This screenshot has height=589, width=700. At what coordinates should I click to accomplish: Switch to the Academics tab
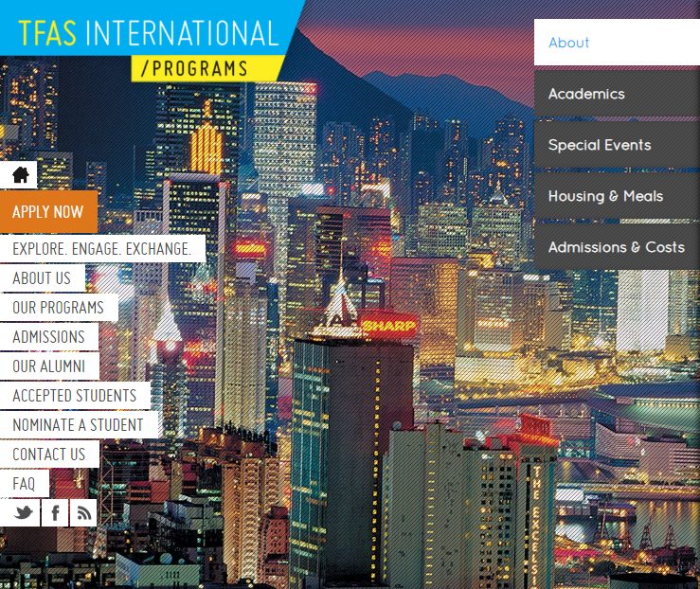617,94
